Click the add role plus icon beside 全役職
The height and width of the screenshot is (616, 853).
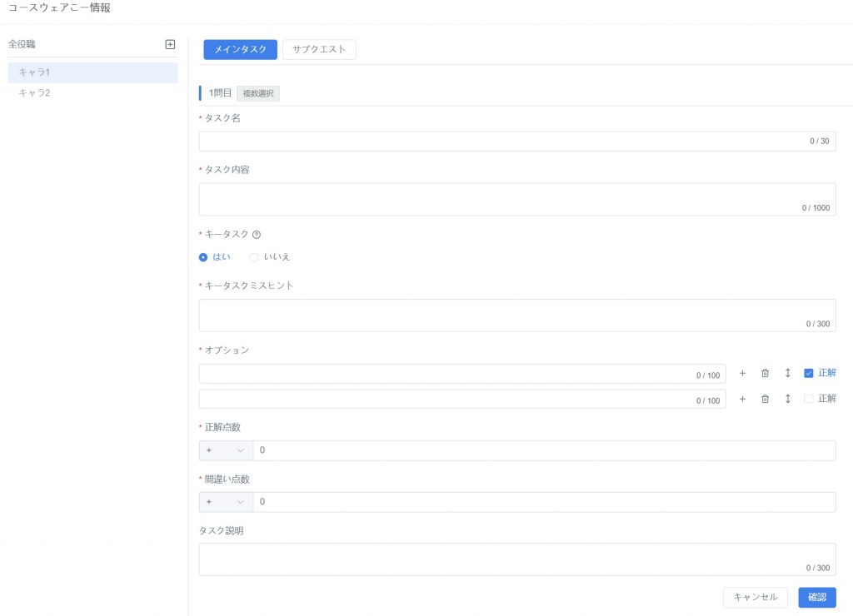170,44
